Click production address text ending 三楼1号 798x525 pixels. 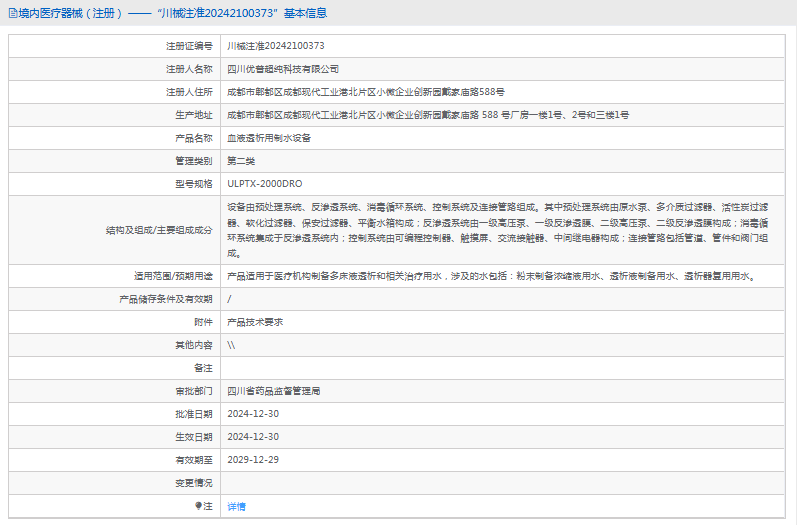(x=428, y=115)
